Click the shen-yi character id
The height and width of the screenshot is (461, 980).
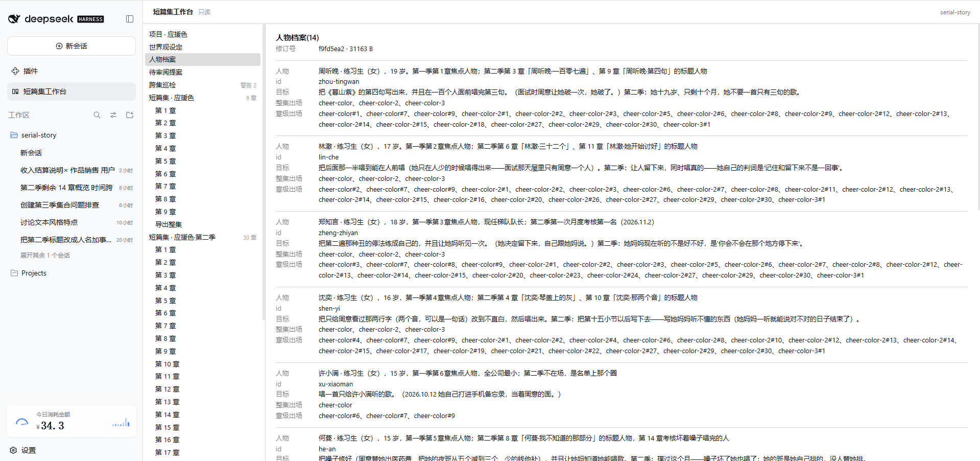329,308
